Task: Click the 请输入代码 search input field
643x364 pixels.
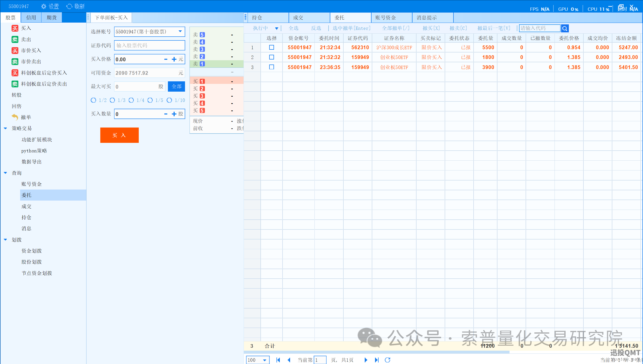Action: [x=539, y=28]
